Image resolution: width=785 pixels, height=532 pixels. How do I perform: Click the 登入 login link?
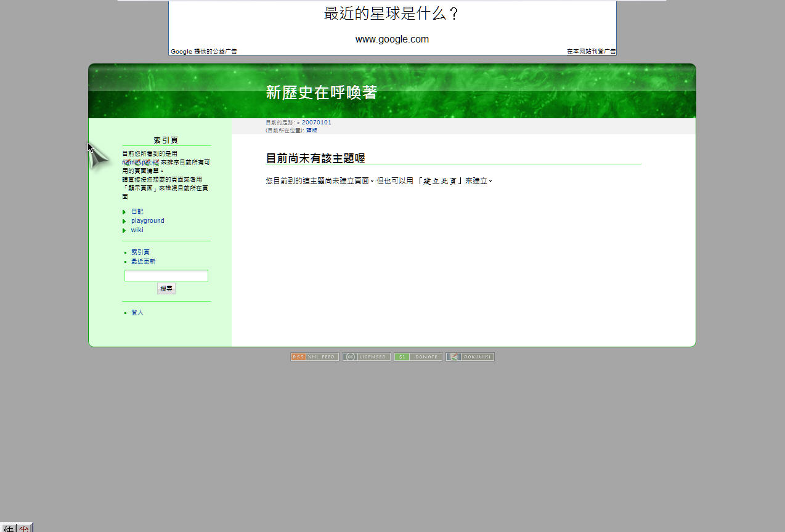click(x=137, y=313)
